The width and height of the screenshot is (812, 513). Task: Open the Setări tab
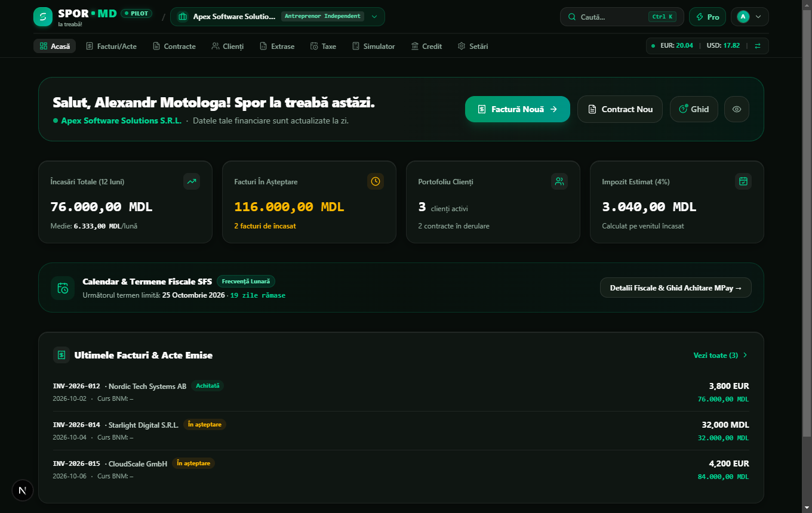click(x=473, y=46)
